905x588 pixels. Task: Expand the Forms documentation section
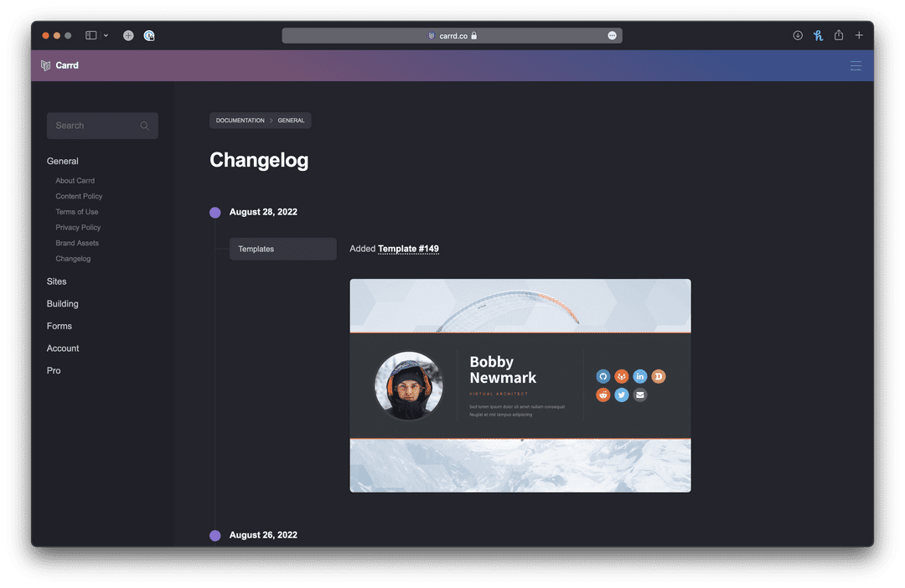click(59, 326)
